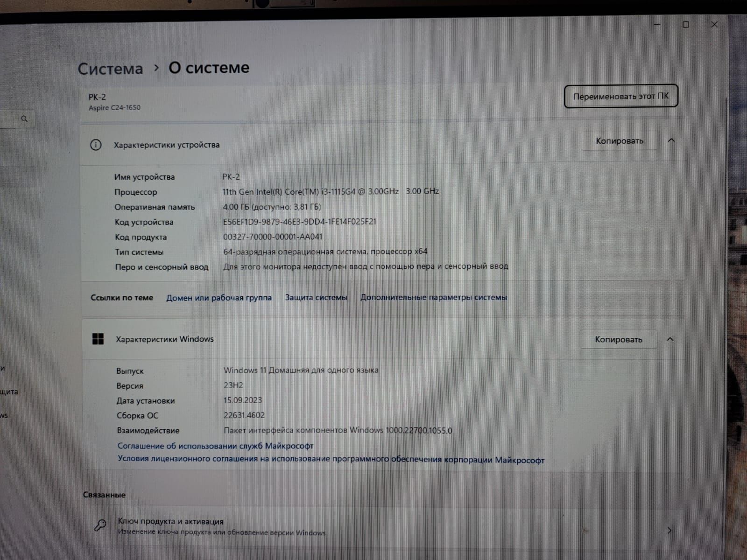The image size is (747, 560).
Task: Select the processor value 11th Gen Intel Core i3-1115G4
Action: 331,192
